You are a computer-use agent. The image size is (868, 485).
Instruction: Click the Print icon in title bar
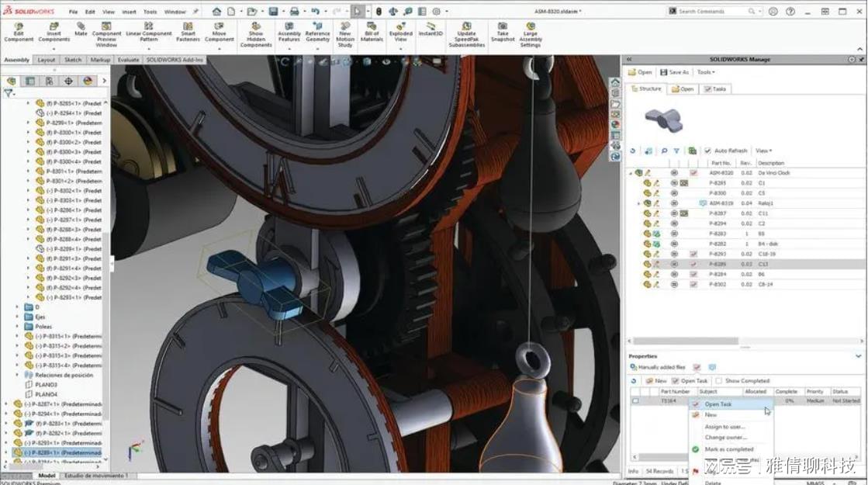click(295, 11)
